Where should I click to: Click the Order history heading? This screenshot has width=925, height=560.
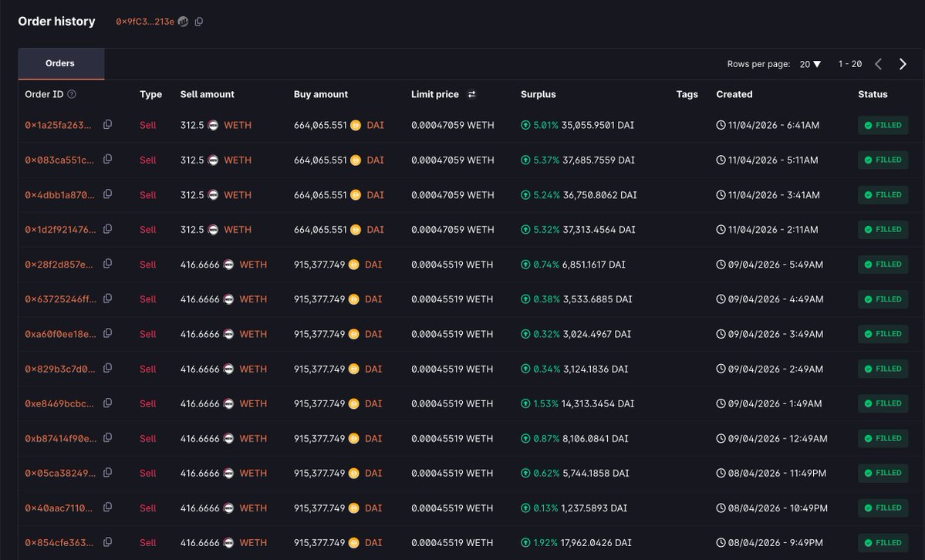point(56,22)
